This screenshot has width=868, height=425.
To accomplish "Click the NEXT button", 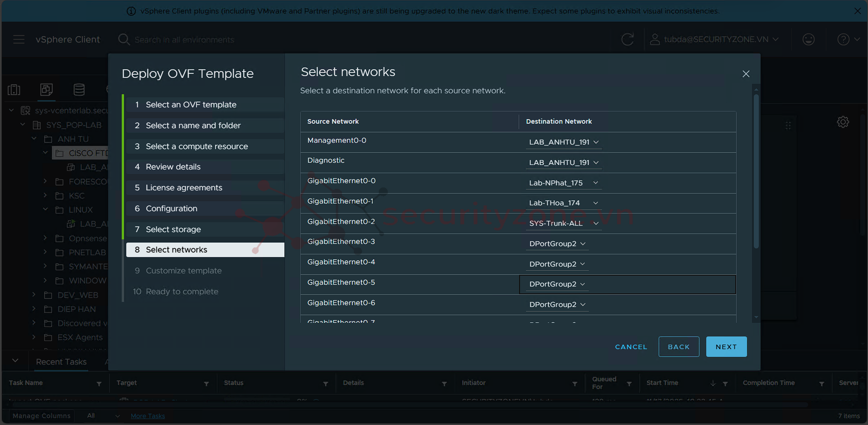I will [726, 346].
